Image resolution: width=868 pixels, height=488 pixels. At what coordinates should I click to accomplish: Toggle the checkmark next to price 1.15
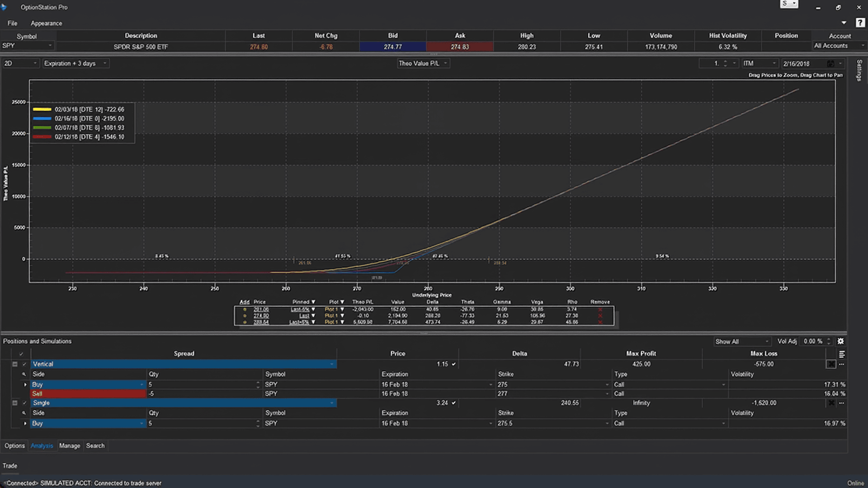point(453,364)
